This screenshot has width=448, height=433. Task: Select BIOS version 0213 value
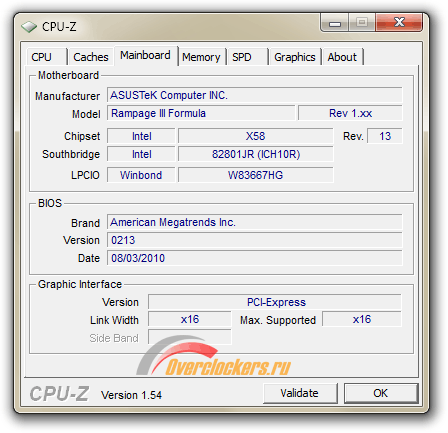tap(255, 240)
